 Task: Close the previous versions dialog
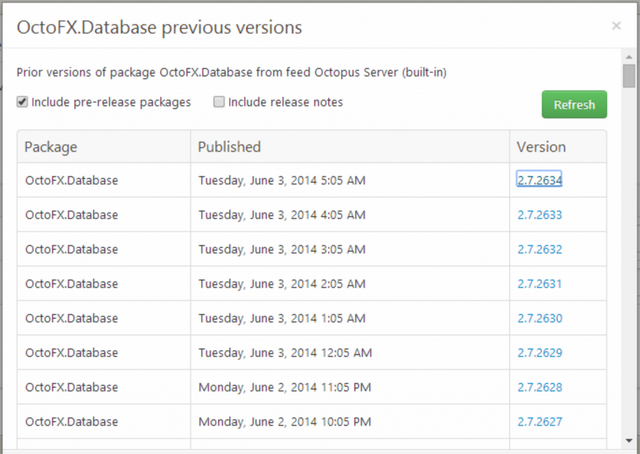[616, 26]
